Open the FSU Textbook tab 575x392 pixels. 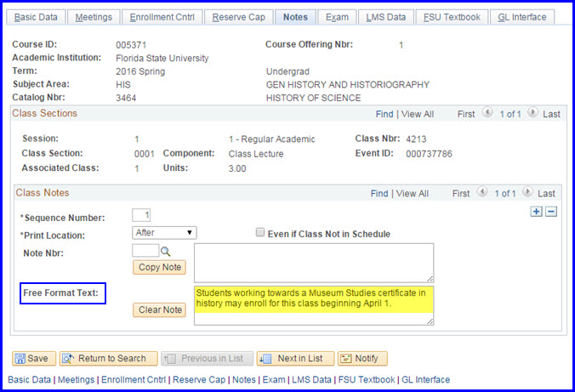click(x=452, y=17)
